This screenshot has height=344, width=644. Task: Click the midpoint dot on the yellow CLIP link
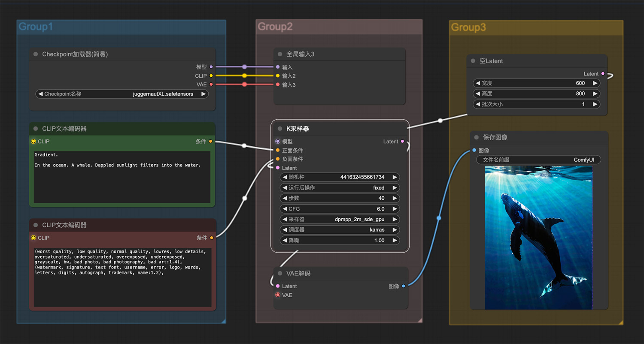click(x=244, y=75)
